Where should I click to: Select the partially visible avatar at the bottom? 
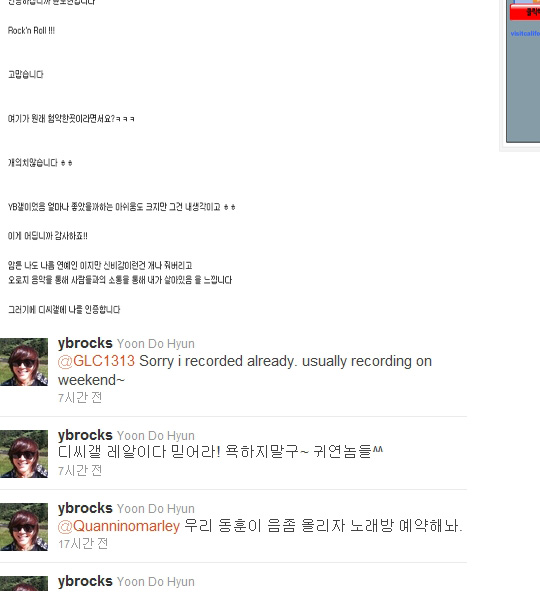pyautogui.click(x=24, y=584)
